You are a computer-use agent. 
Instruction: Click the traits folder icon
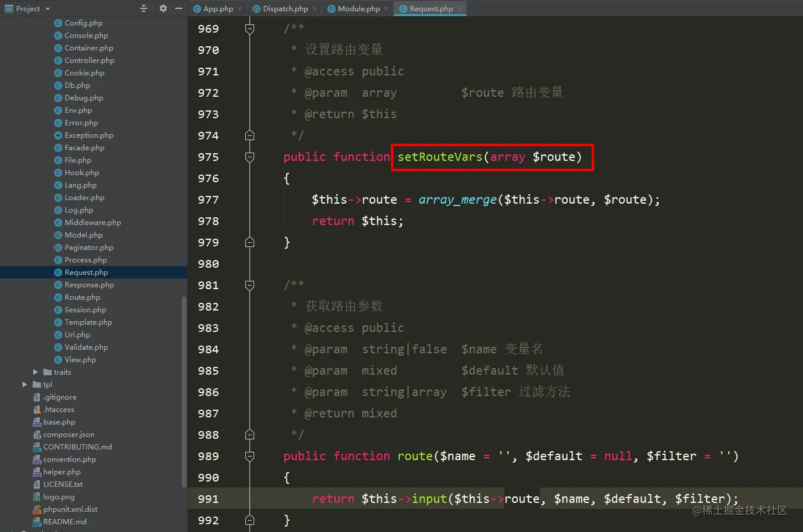coord(48,372)
